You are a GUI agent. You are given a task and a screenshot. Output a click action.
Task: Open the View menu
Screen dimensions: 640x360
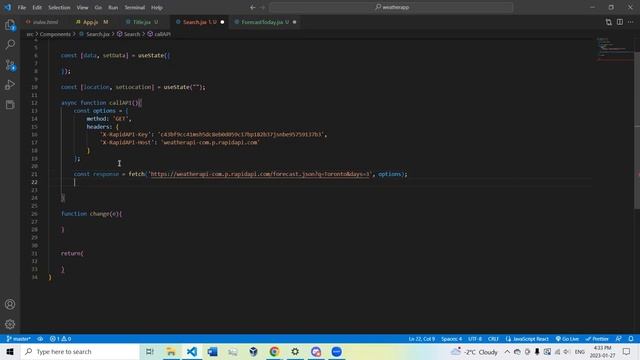pyautogui.click(x=82, y=7)
